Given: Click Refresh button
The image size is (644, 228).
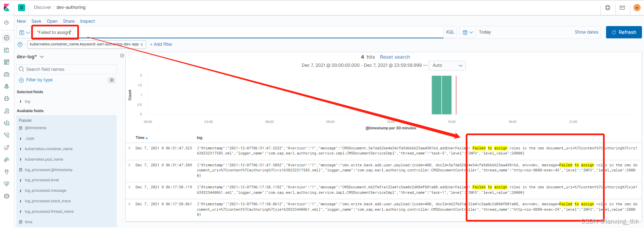Looking at the screenshot, I should 624,32.
